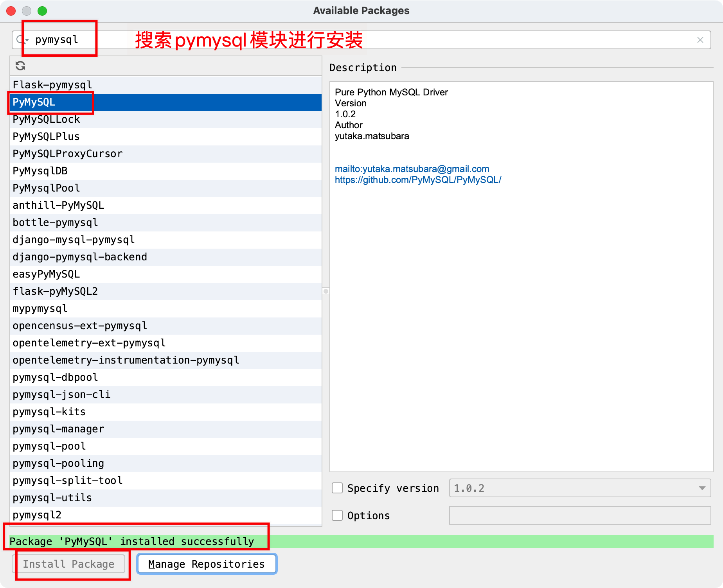This screenshot has height=588, width=723.
Task: Click the Manage Repositories button
Action: pyautogui.click(x=207, y=564)
